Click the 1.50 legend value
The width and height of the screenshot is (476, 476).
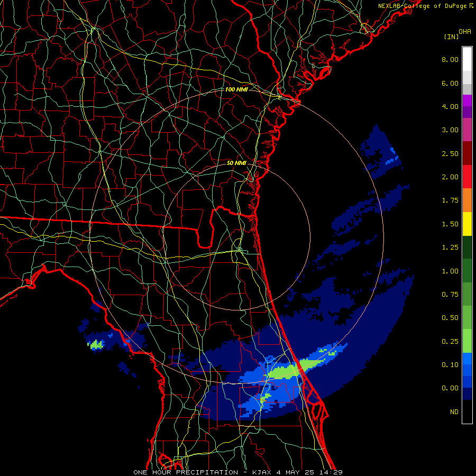pyautogui.click(x=450, y=224)
